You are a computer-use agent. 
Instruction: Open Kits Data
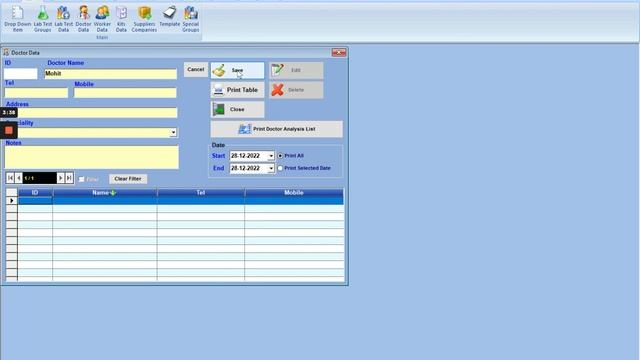point(121,19)
